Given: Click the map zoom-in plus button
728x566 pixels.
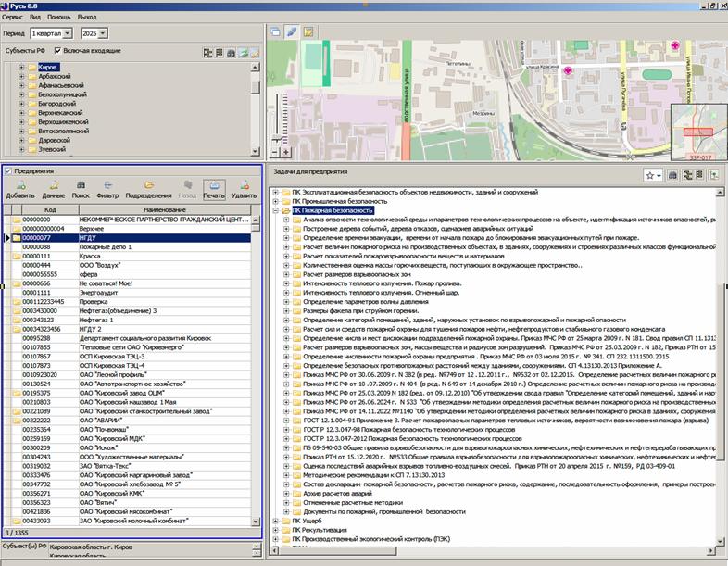Looking at the screenshot, I should coord(286,151).
